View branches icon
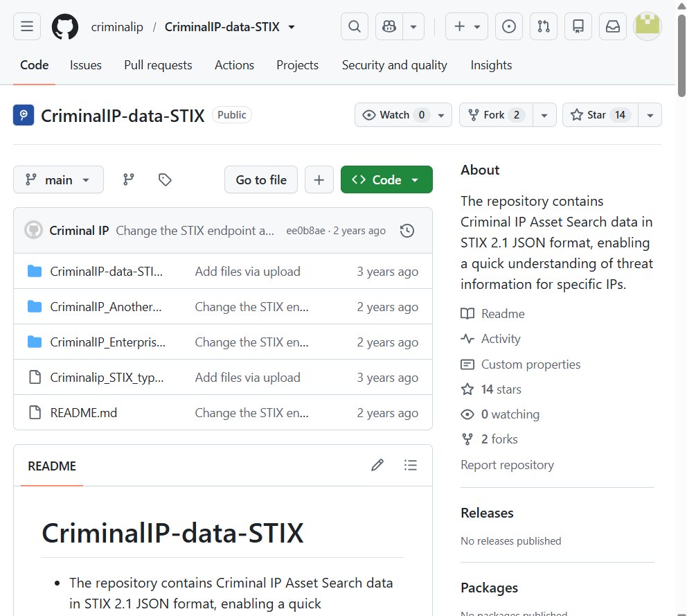 click(128, 179)
